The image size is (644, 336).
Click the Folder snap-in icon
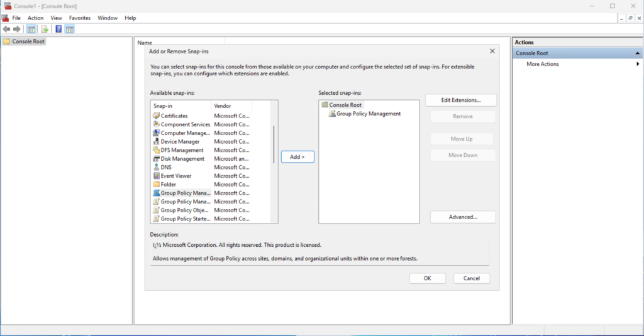tap(156, 185)
